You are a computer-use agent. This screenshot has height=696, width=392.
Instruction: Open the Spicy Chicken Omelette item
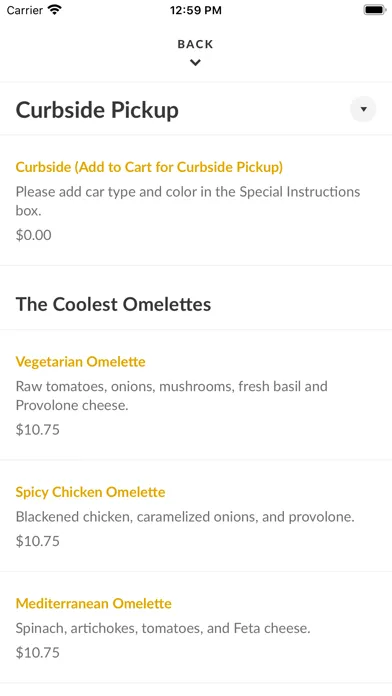(x=90, y=492)
